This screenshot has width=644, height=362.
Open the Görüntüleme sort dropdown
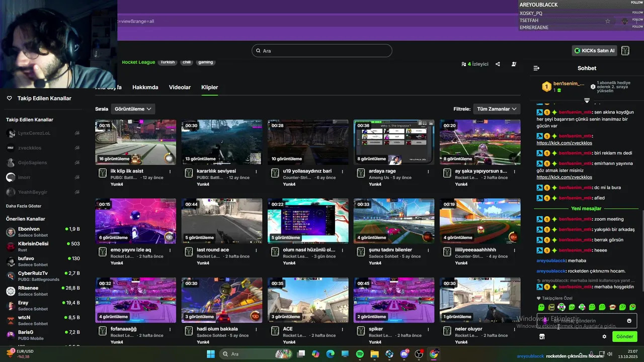click(133, 109)
